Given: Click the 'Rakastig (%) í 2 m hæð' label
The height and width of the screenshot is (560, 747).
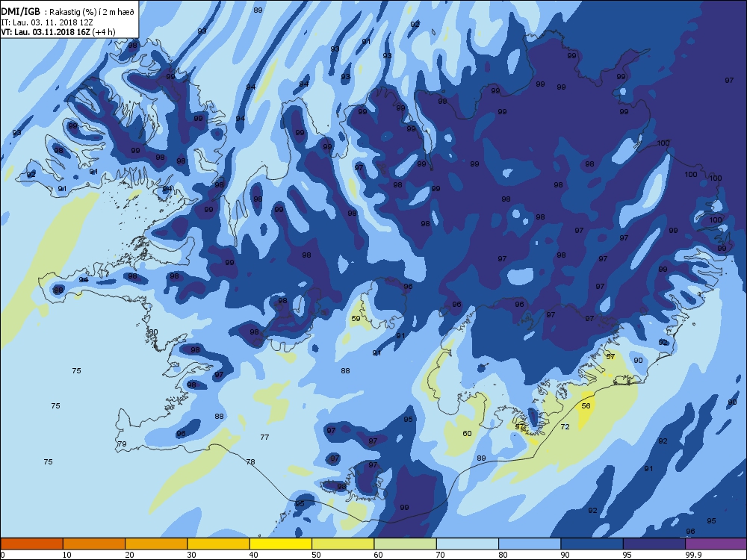Looking at the screenshot, I should click(91, 13).
